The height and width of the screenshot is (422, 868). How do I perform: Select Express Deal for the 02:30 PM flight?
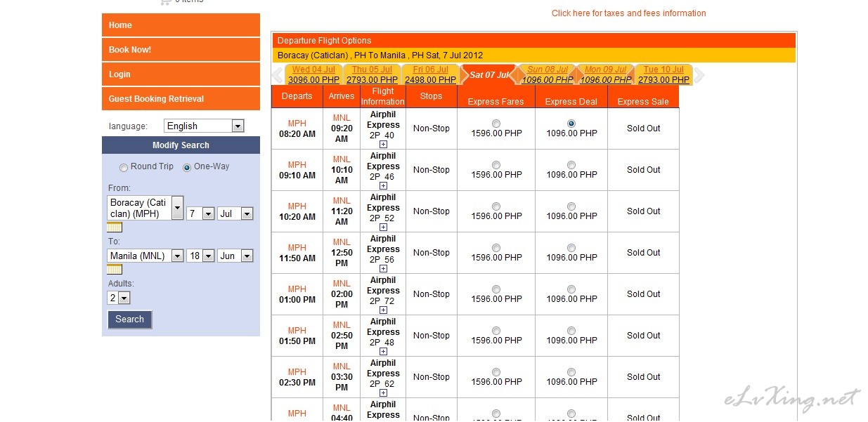click(571, 372)
